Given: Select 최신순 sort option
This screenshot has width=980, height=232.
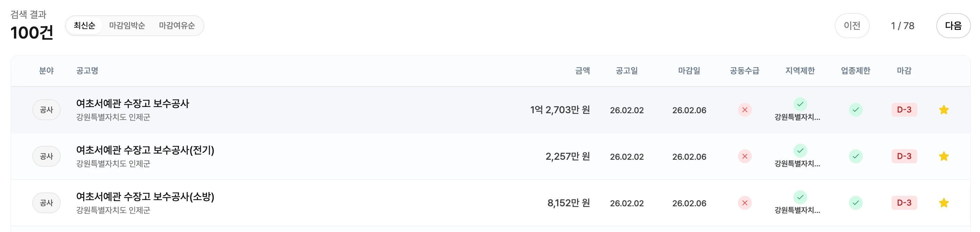Looking at the screenshot, I should (x=85, y=25).
